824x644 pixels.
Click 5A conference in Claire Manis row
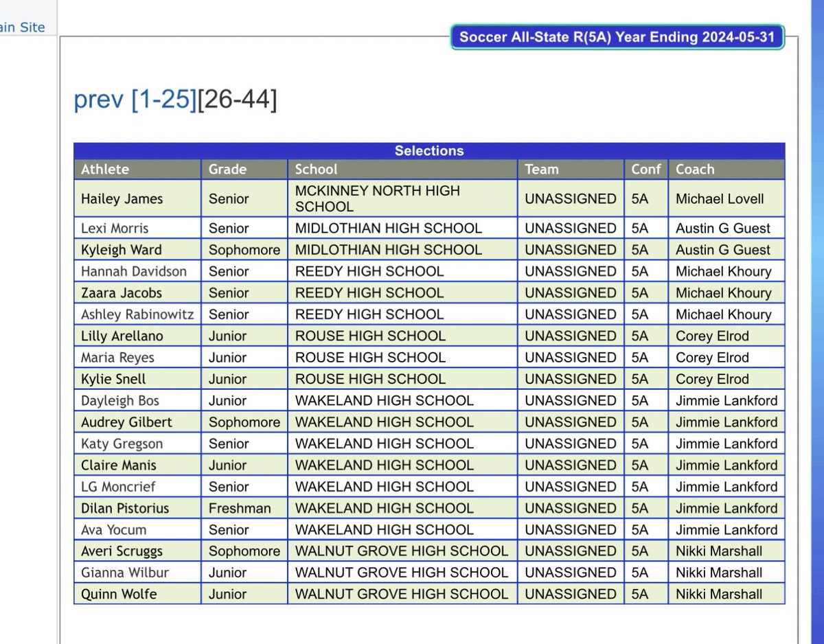tap(639, 465)
